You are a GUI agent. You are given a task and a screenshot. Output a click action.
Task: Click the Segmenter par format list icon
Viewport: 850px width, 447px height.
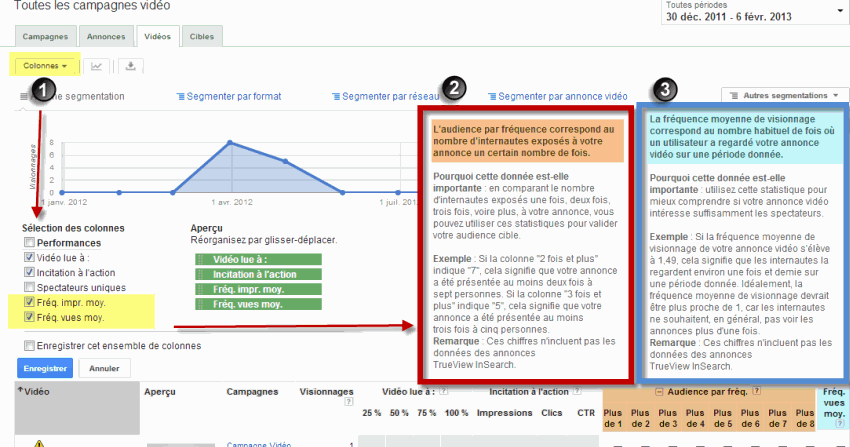(x=181, y=96)
